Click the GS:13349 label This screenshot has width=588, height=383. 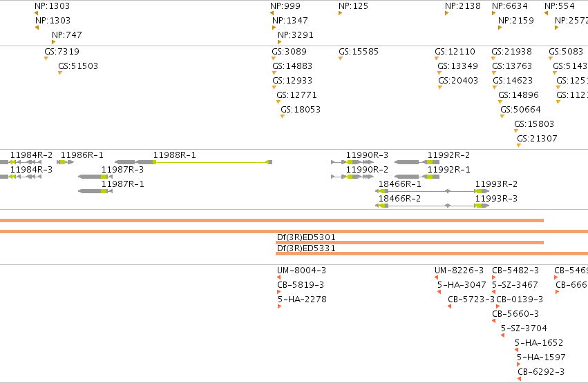point(458,66)
